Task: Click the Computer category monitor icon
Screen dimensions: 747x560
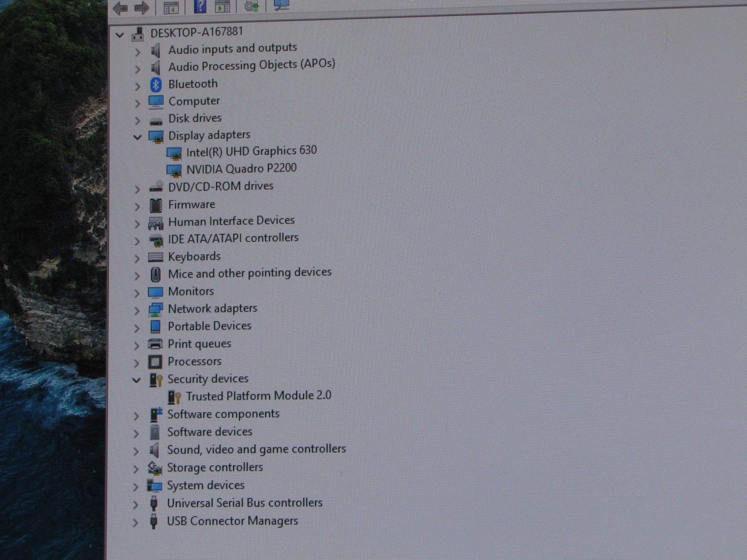Action: (156, 102)
